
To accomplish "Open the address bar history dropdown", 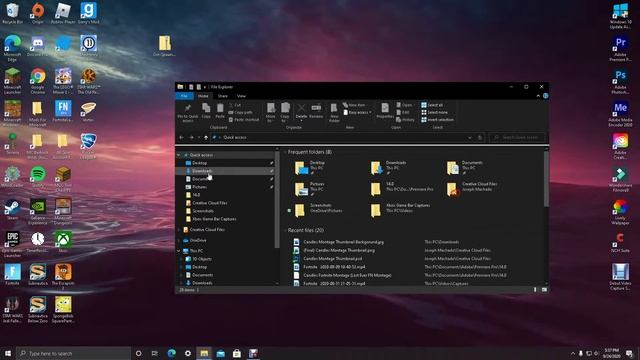I will point(469,138).
